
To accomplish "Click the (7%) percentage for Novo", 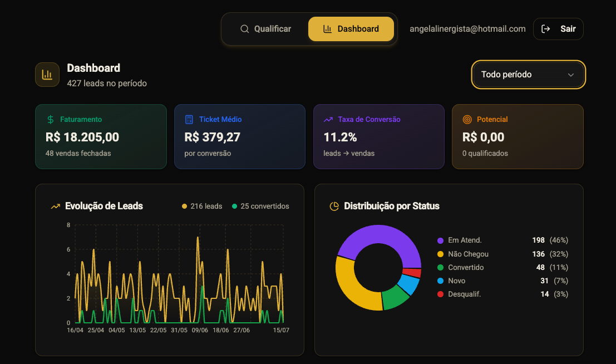I will tap(561, 281).
